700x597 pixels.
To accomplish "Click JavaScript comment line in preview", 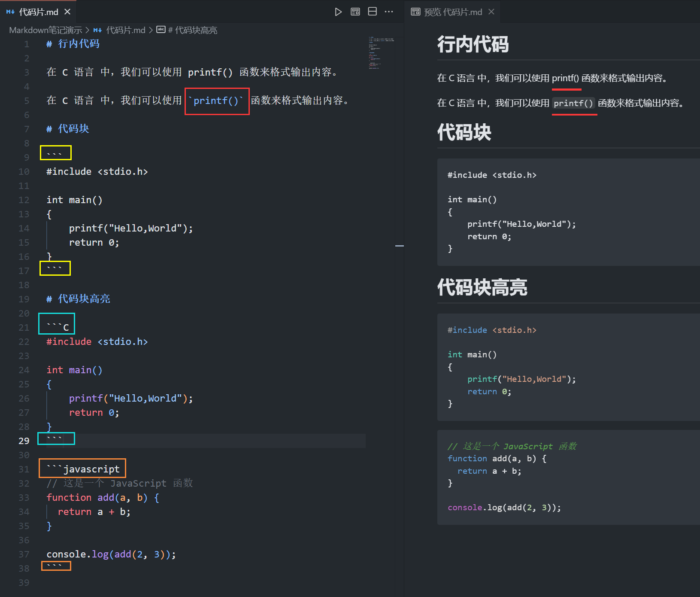I will [512, 446].
